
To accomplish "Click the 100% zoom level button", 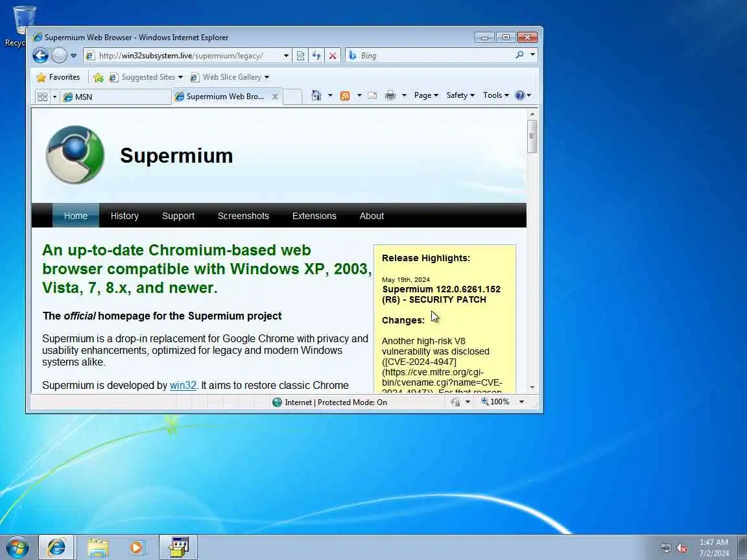I will tap(495, 402).
